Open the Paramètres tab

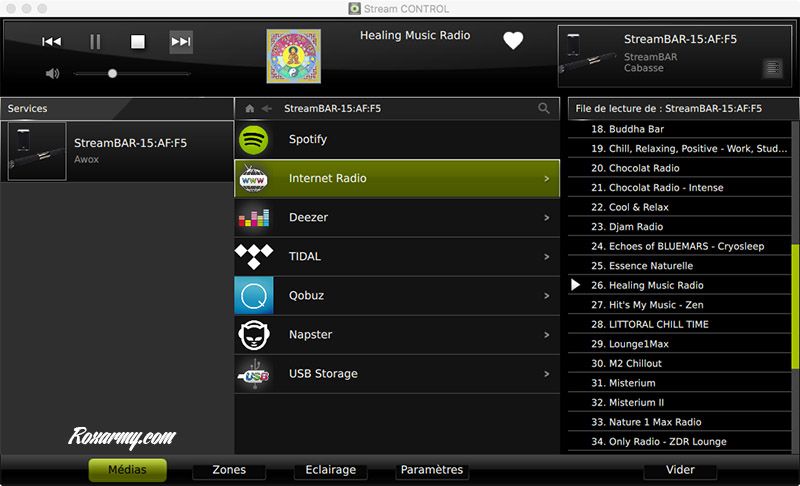tap(432, 470)
